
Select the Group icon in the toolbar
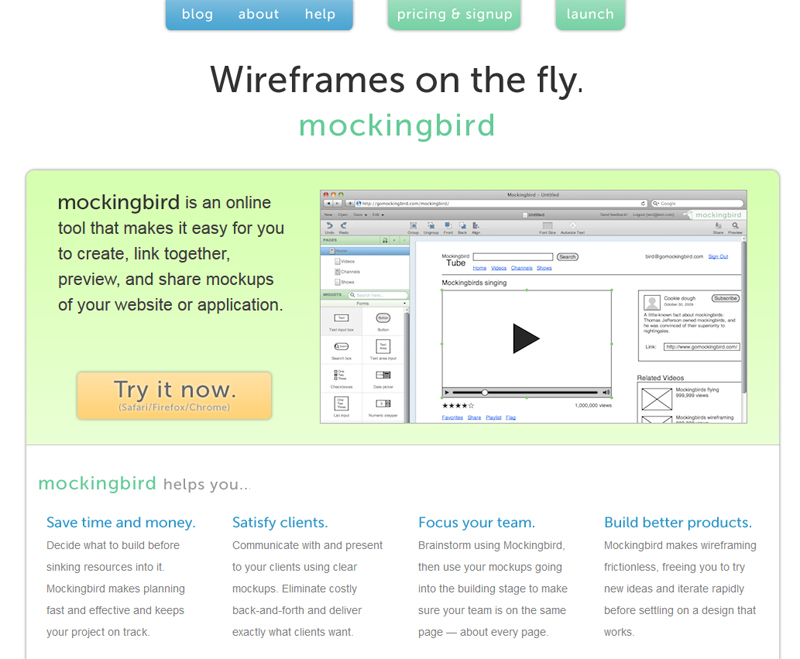pos(413,226)
